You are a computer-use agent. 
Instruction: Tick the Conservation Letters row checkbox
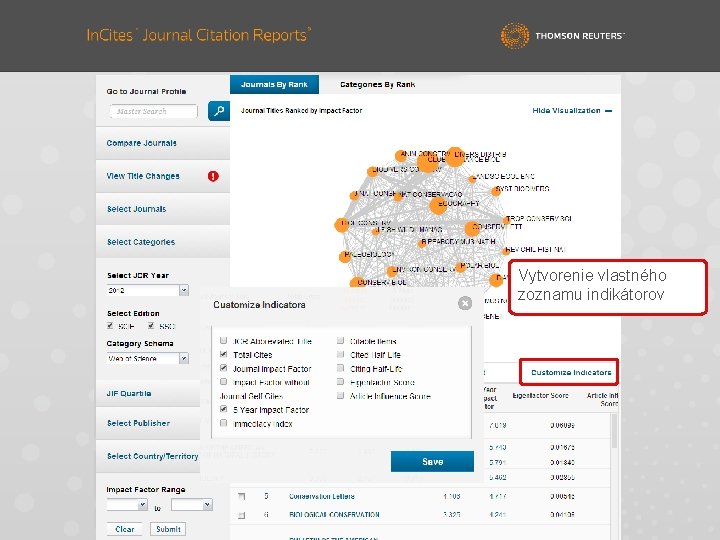pos(242,496)
